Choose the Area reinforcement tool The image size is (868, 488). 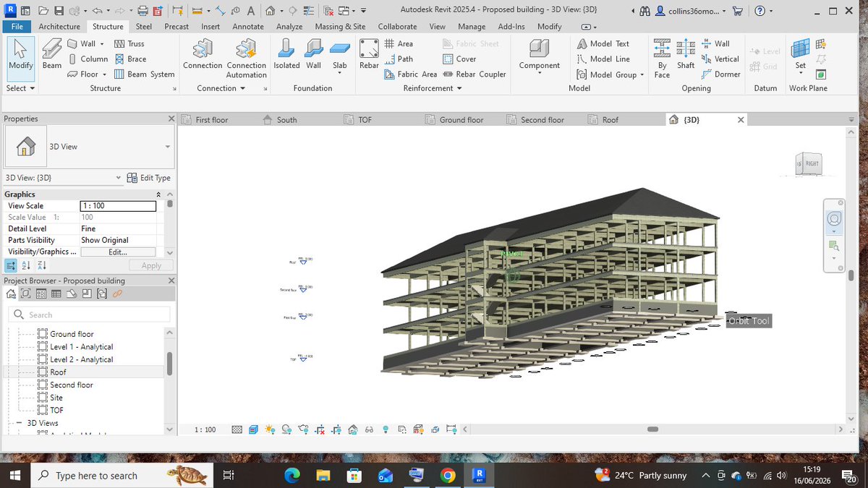click(399, 43)
